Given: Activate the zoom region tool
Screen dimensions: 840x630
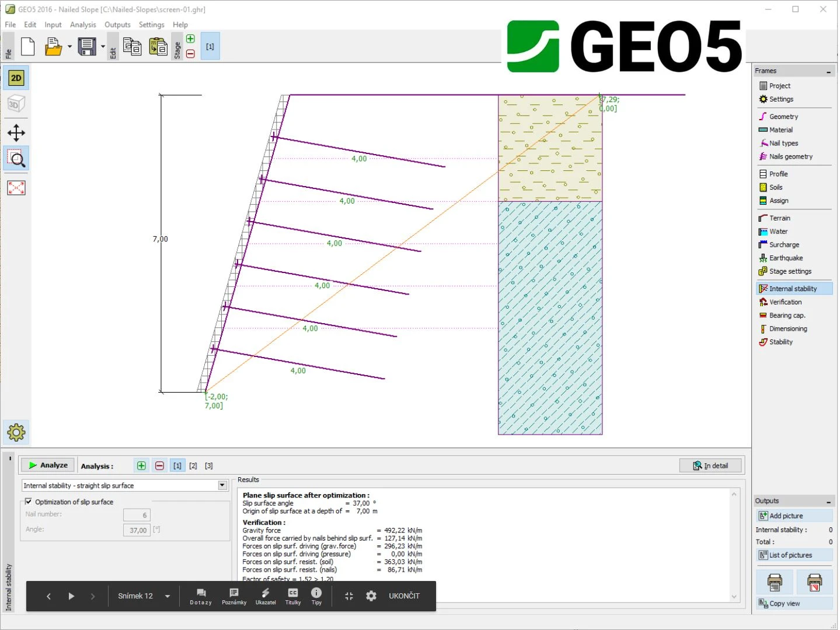Looking at the screenshot, I should tap(16, 159).
